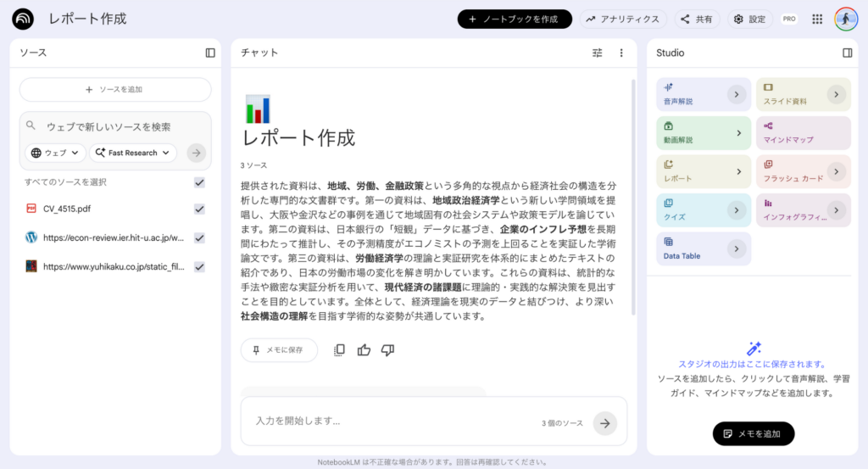Screen dimensions: 868x469
Task: Click メモを追加 button
Action: [754, 433]
